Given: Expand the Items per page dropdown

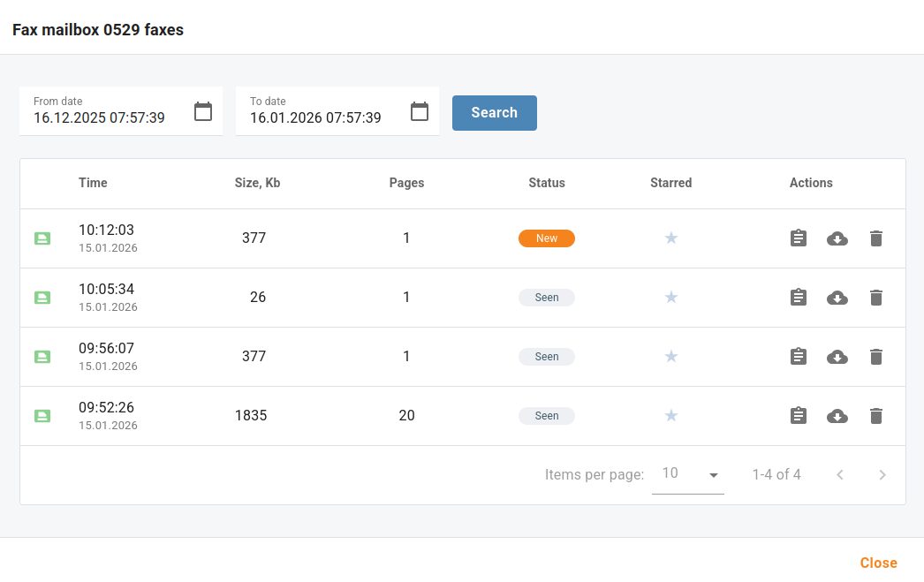Looking at the screenshot, I should [x=687, y=475].
